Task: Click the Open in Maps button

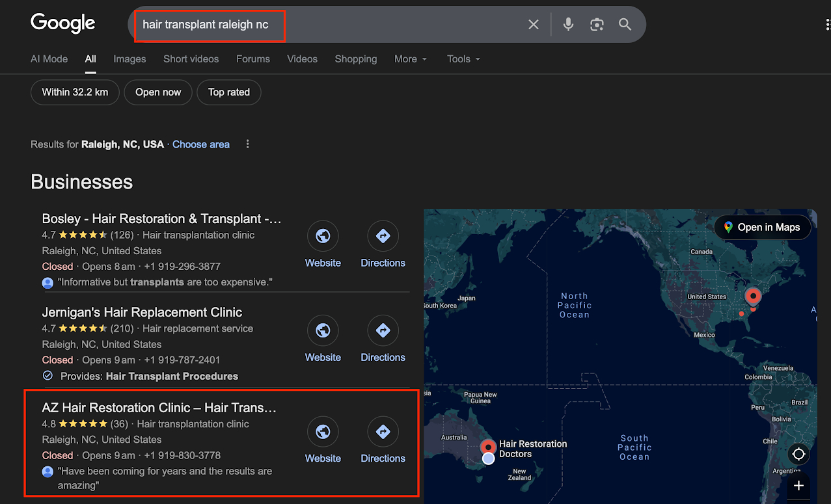Action: 762,227
